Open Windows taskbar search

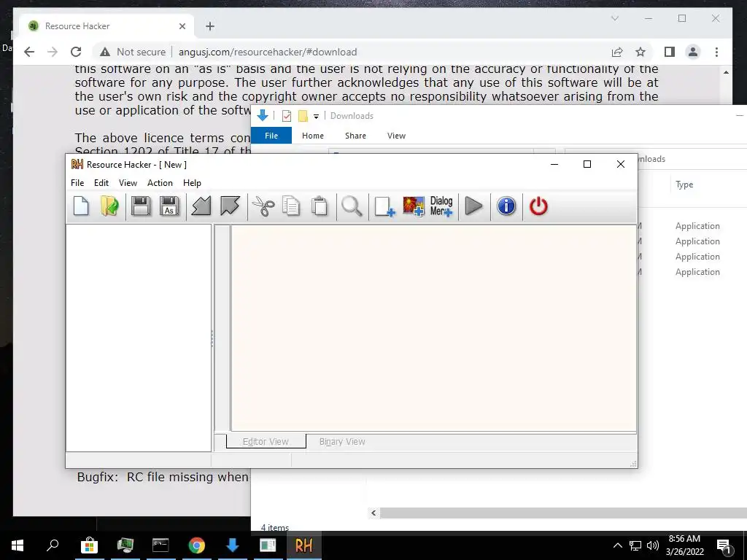pyautogui.click(x=53, y=545)
